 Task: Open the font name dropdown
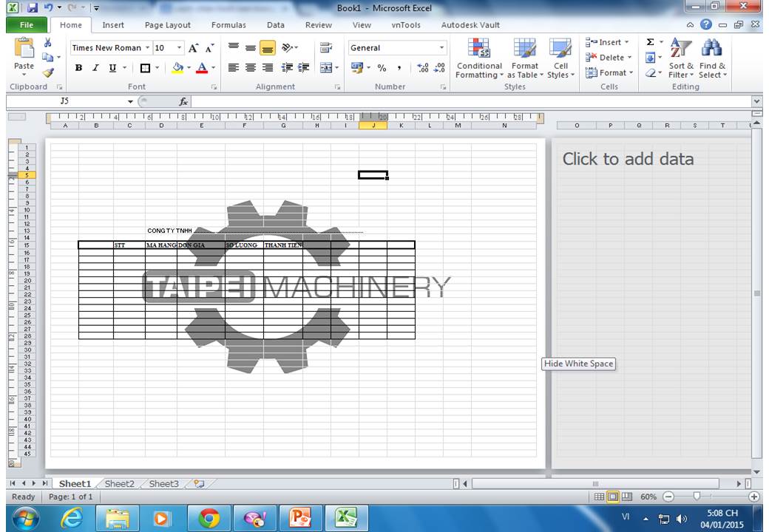click(148, 48)
